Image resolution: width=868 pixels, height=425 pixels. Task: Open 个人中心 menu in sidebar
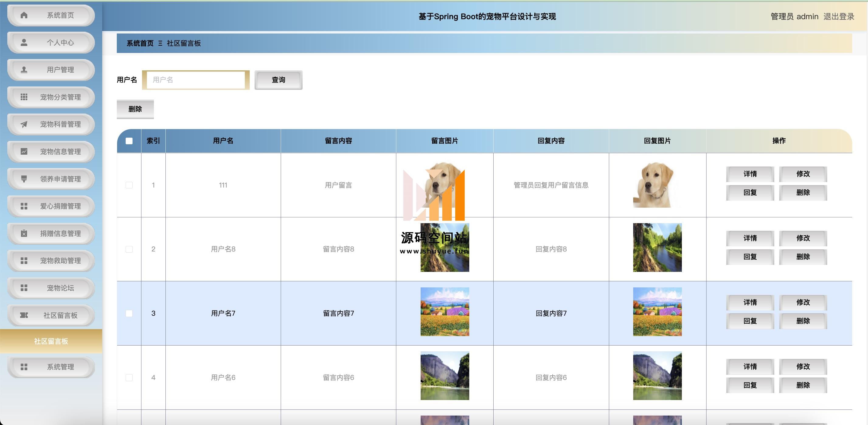(51, 43)
